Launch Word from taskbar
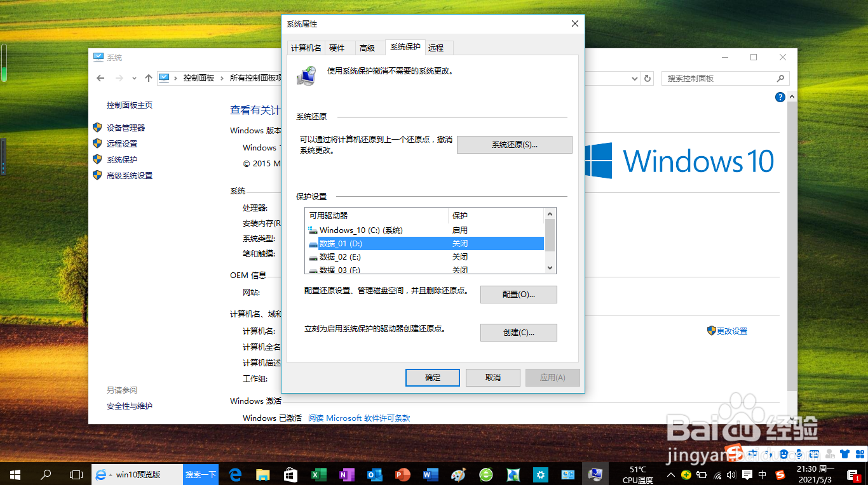Viewport: 868px width, 485px height. 430,474
